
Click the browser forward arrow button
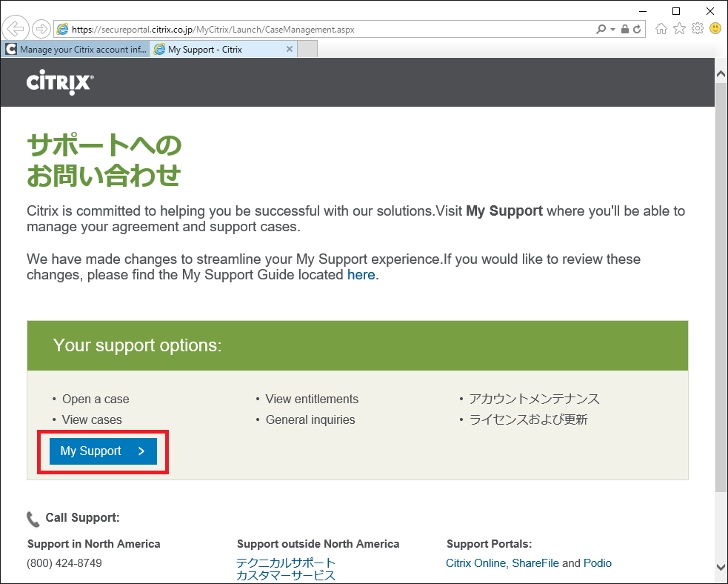point(41,29)
